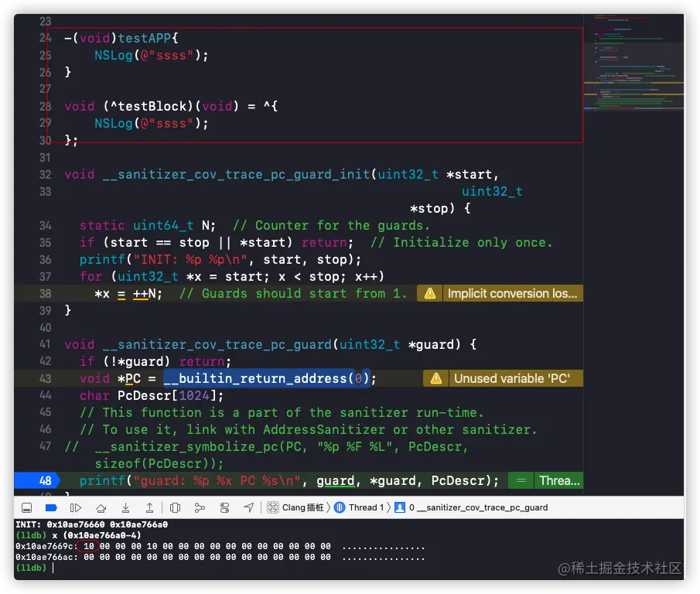
Task: Open the debug memory graph
Action: [200, 508]
